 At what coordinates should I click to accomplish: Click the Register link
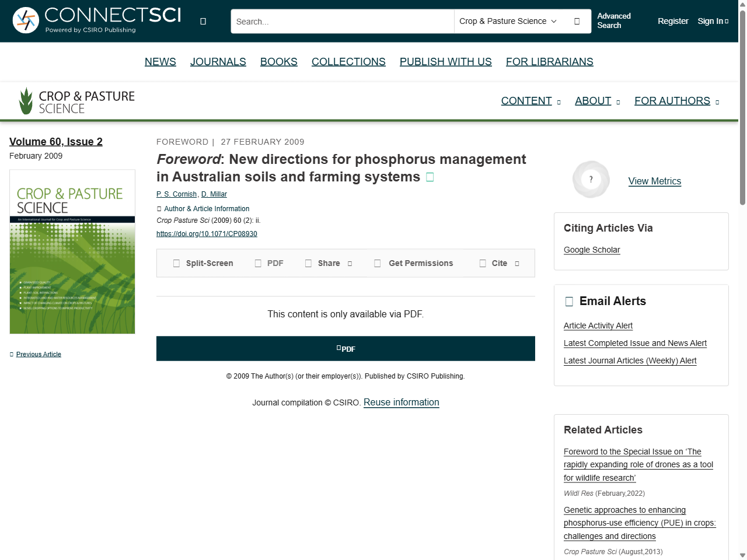click(673, 21)
